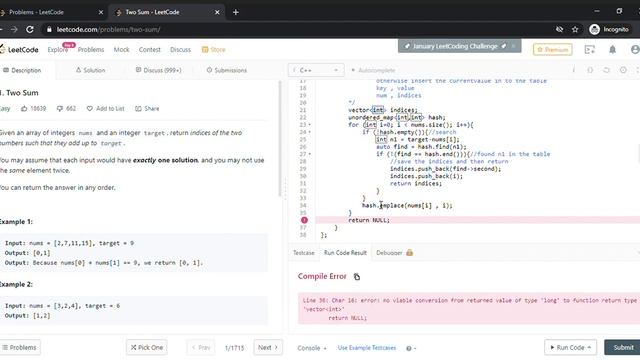640x360 pixels.
Task: Place cursor on return NULL; line
Action: [x=369, y=220]
